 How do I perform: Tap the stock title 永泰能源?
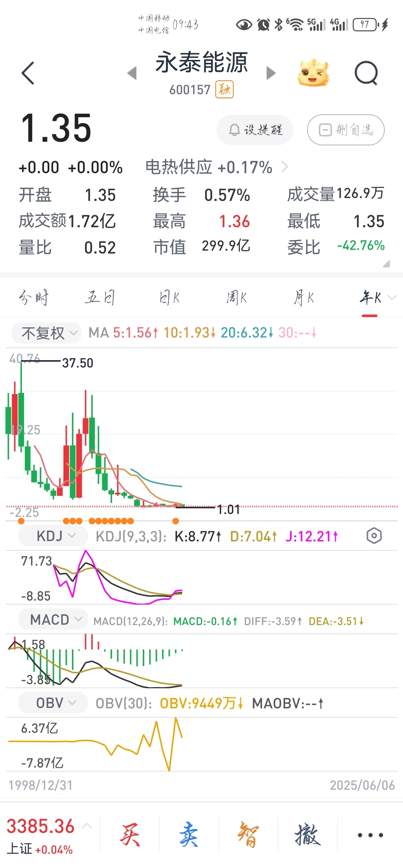(201, 62)
